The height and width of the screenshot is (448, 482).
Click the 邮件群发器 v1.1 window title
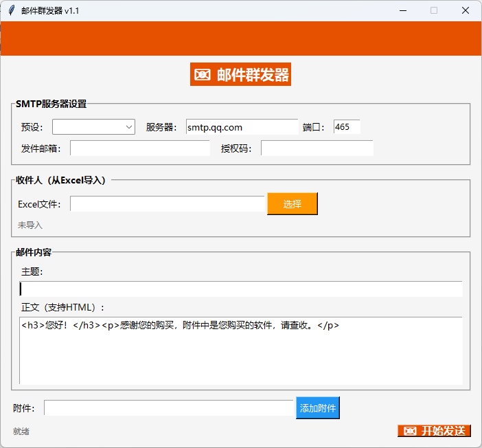click(x=50, y=11)
